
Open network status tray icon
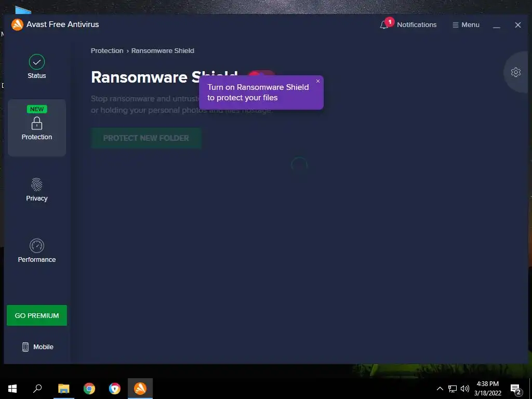pyautogui.click(x=453, y=389)
